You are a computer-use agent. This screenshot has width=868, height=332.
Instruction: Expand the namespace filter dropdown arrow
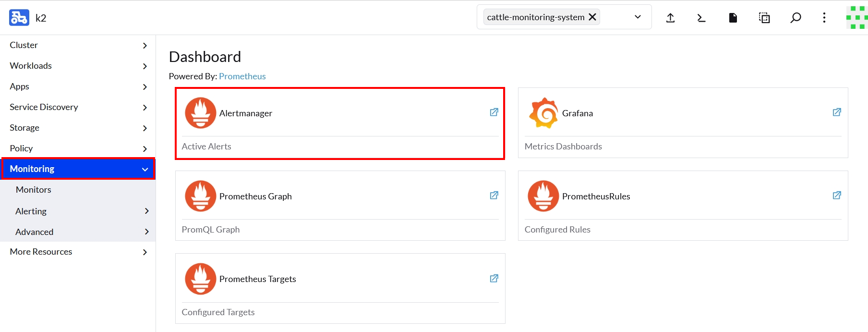[638, 17]
